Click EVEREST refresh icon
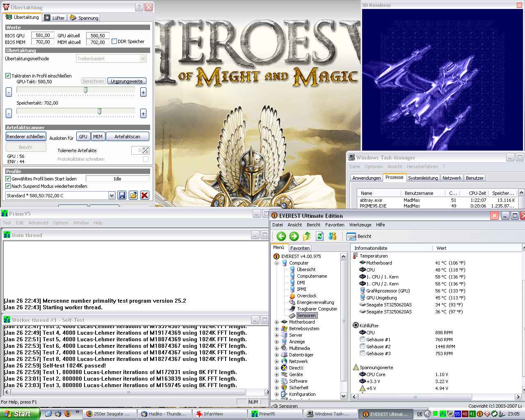This screenshot has width=525, height=420. (x=320, y=236)
